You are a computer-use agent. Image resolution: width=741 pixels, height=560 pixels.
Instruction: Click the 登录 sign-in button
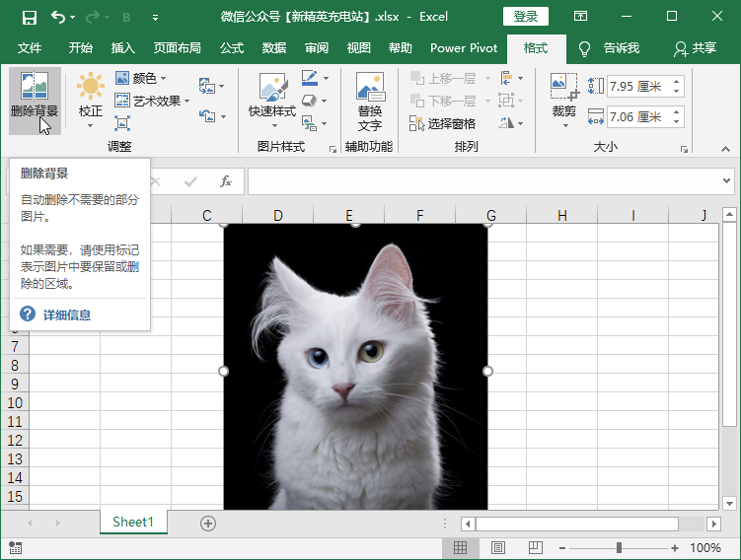pyautogui.click(x=526, y=17)
